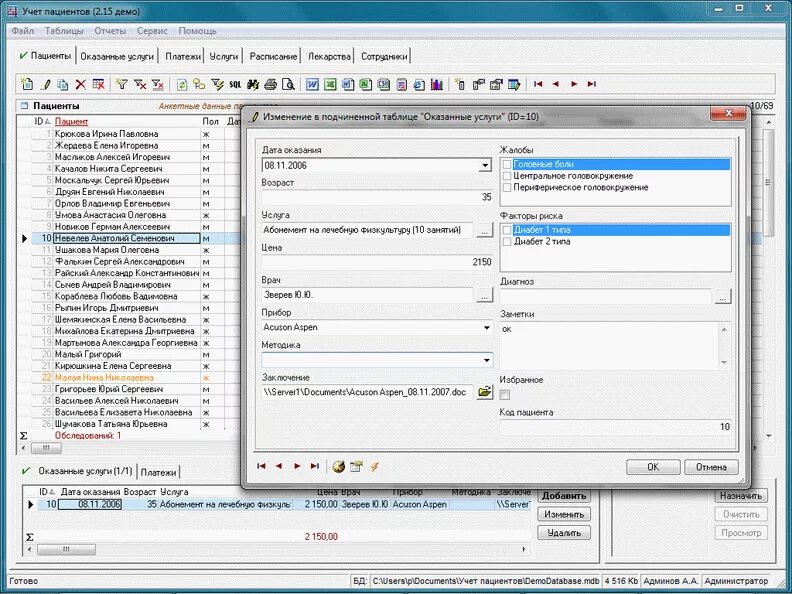
Task: Go to previous record in main toolbar
Action: (556, 84)
